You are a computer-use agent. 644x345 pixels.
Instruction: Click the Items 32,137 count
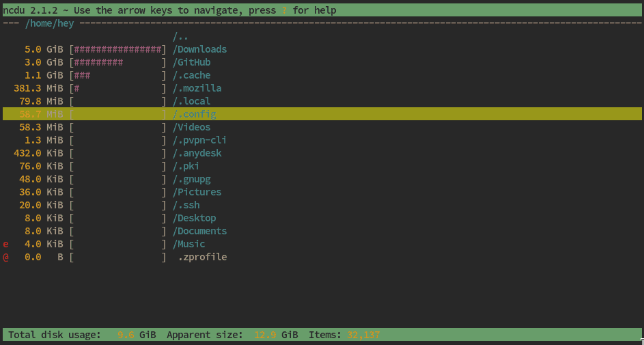[344, 335]
